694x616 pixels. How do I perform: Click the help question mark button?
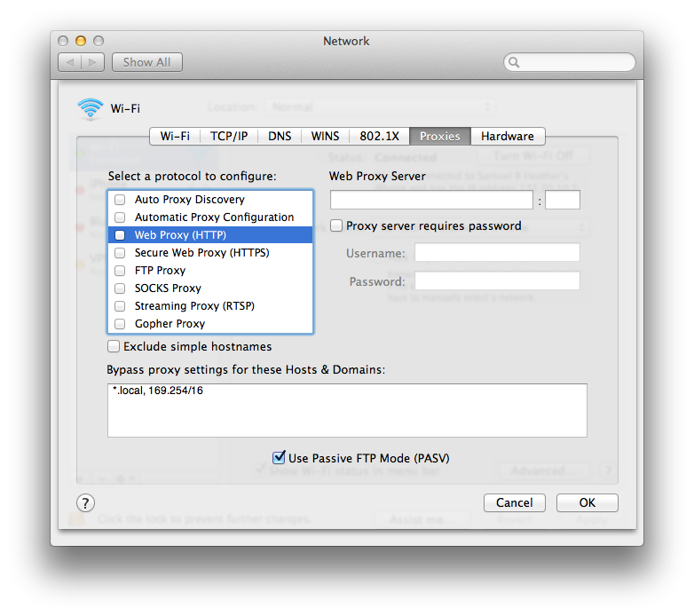point(85,502)
